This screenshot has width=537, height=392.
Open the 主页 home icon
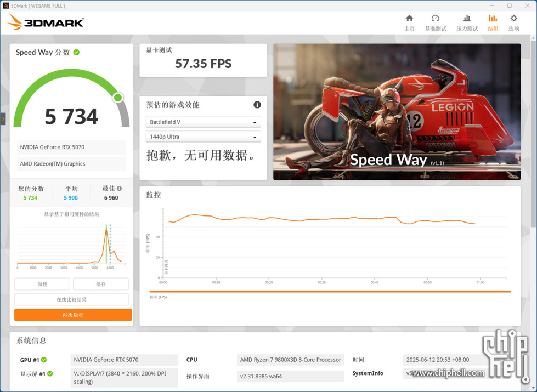[409, 19]
